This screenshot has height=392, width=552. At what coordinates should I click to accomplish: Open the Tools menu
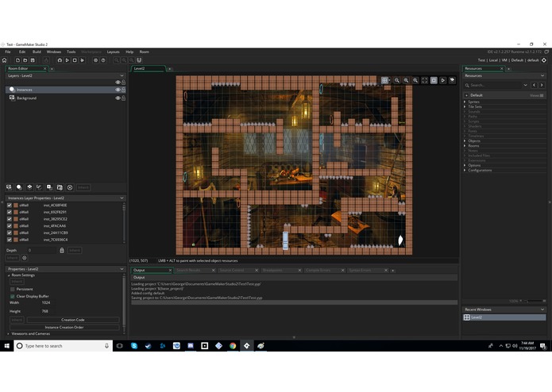click(x=71, y=52)
